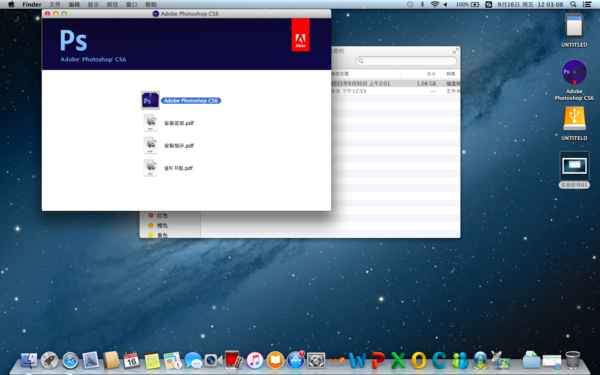Launch Microsoft Excel from the Dock

point(398,360)
